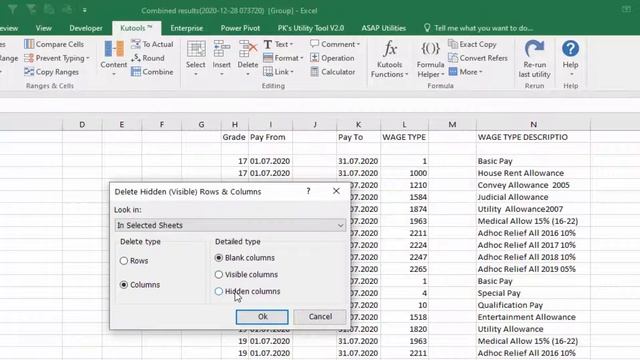Click the Combine tool
640x360 pixels.
[x=152, y=72]
